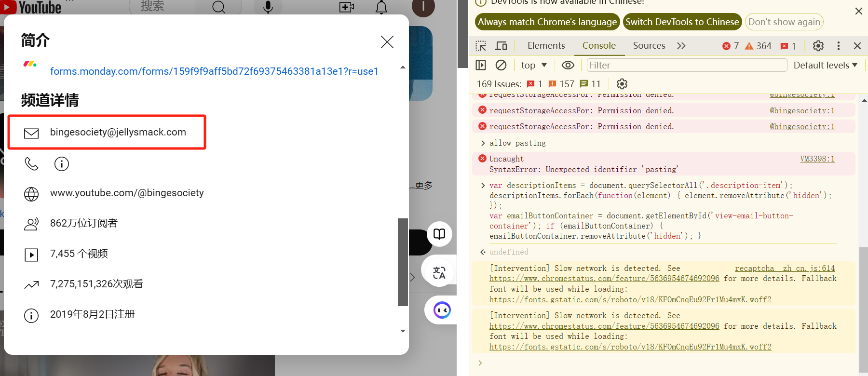The height and width of the screenshot is (376, 868).
Task: Expand more DevTools tabs chevron
Action: tap(681, 46)
